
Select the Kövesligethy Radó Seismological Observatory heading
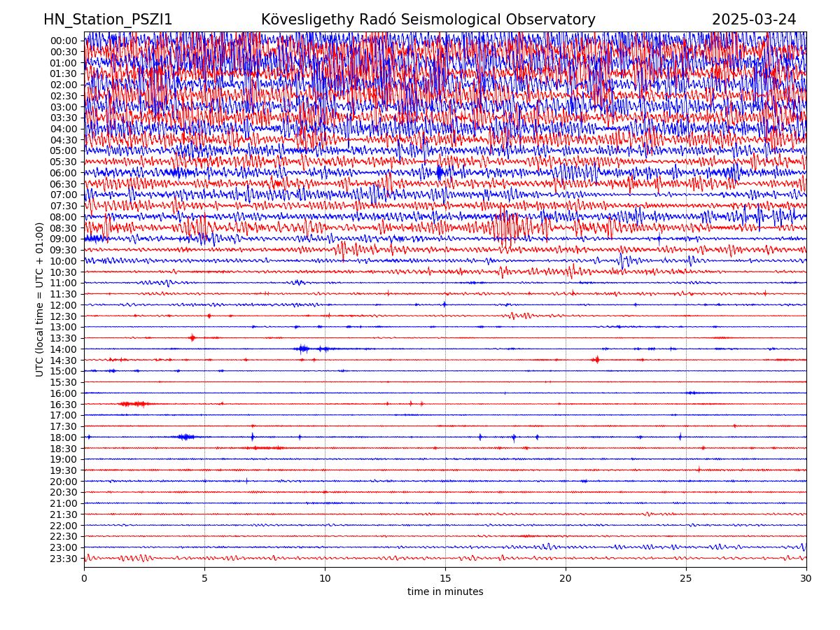pyautogui.click(x=428, y=20)
